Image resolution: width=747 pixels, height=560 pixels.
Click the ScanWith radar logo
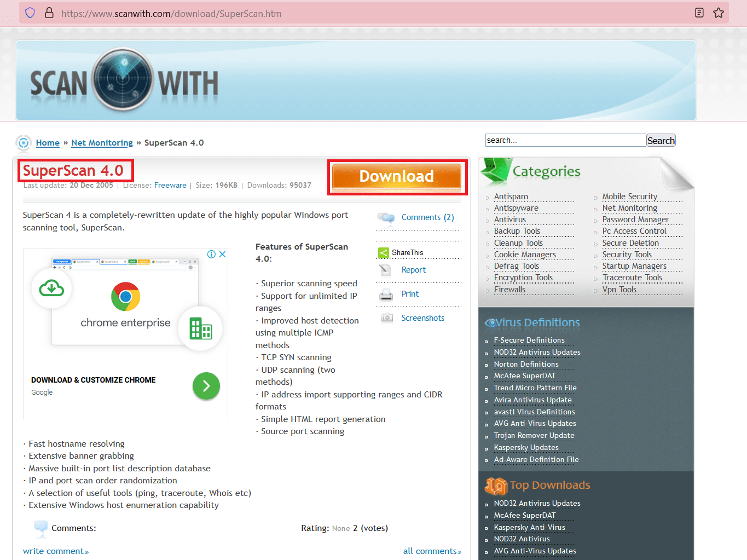[123, 80]
